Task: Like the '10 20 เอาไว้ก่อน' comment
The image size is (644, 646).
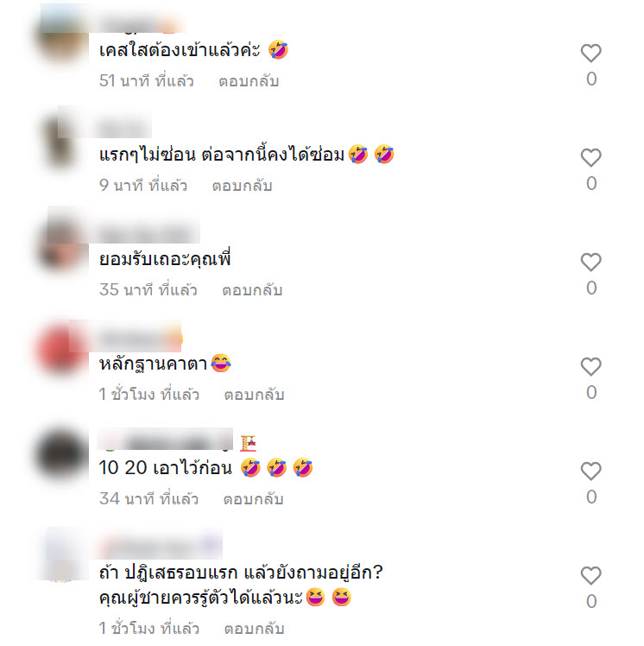Action: point(590,471)
